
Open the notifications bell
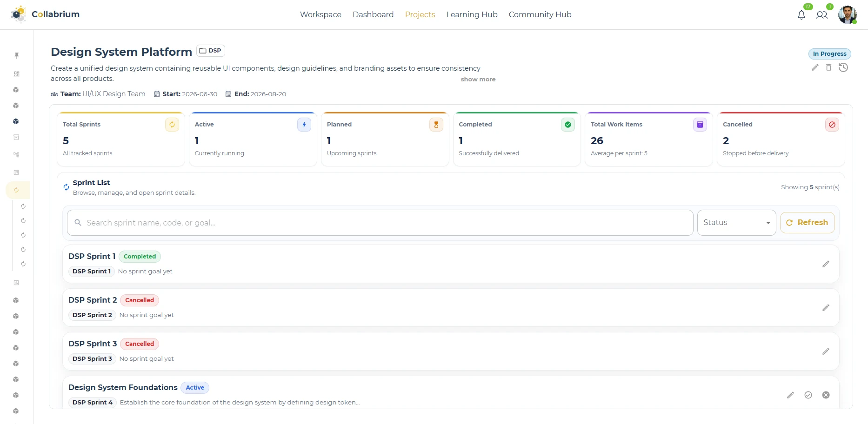[x=801, y=15]
